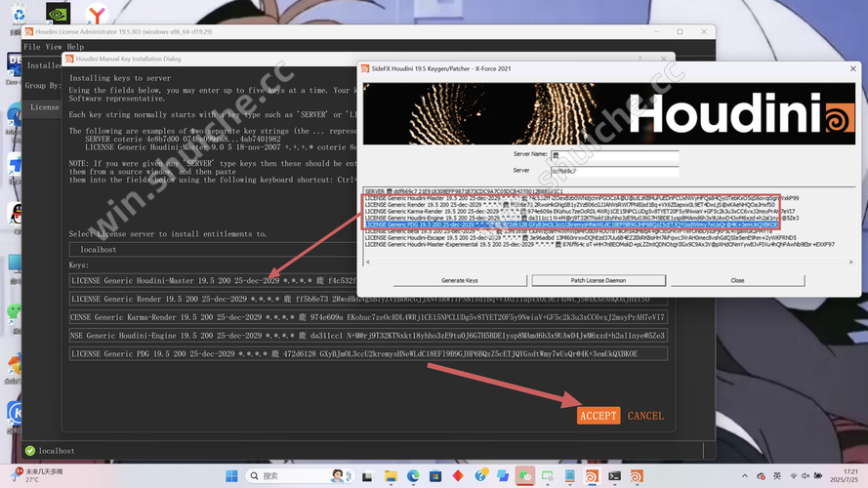Screen dimensions: 868x488
Task: Open the weather widget on taskbar
Action: point(36,475)
